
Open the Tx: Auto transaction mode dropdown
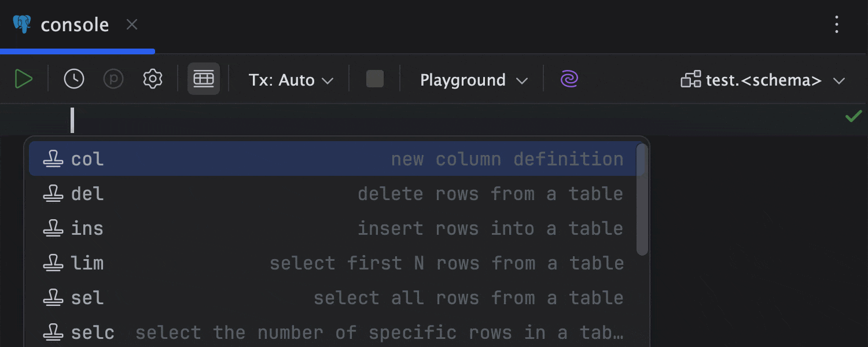click(290, 80)
